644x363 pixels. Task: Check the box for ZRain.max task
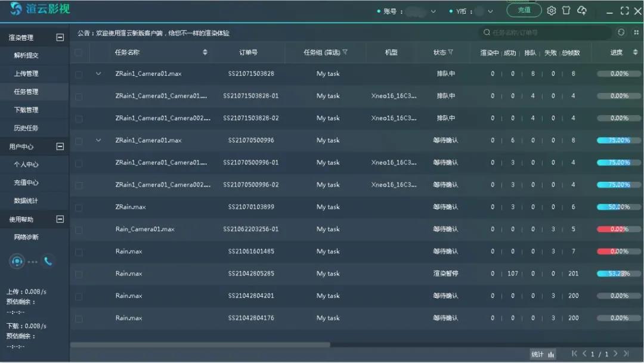(x=79, y=207)
